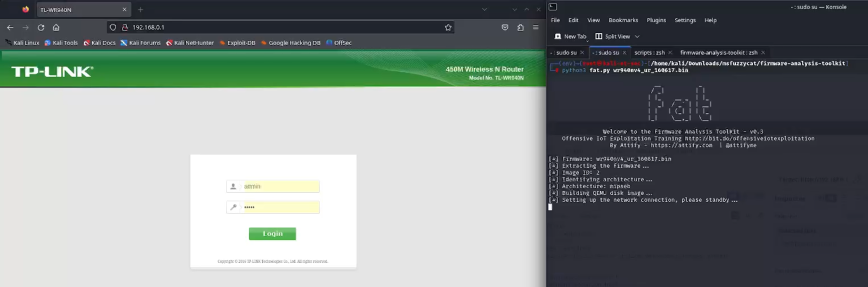The width and height of the screenshot is (868, 287).
Task: Go back with the Firefox back arrow
Action: (x=10, y=27)
